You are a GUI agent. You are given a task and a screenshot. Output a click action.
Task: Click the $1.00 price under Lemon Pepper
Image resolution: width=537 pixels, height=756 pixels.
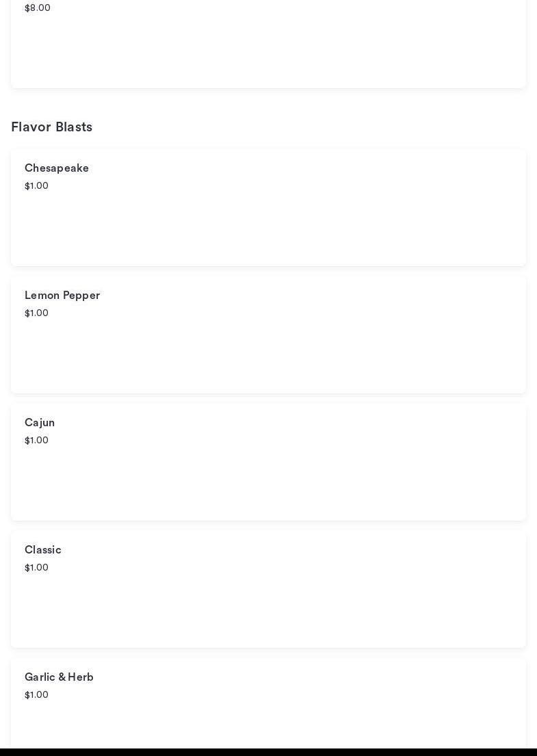click(x=37, y=313)
